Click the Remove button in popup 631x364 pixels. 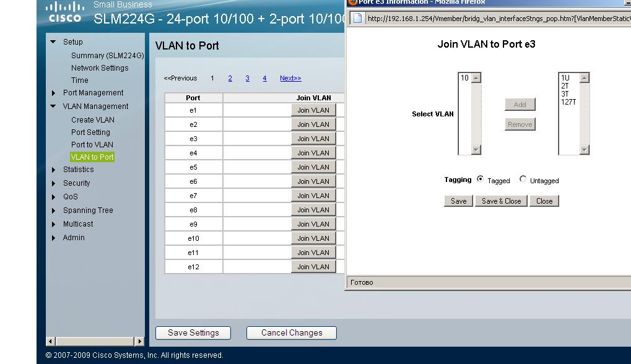[520, 124]
